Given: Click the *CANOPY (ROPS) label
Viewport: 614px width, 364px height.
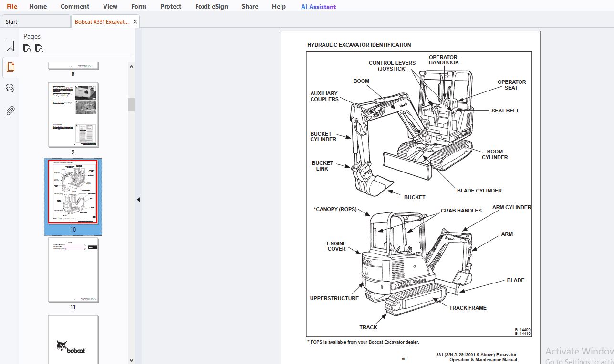Looking at the screenshot, I should pyautogui.click(x=335, y=209).
